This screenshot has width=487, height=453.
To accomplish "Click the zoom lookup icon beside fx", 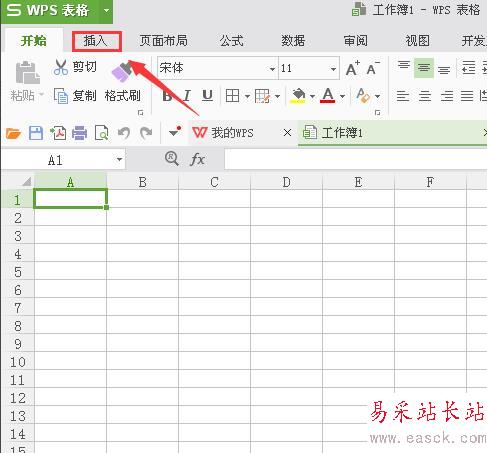I will coord(172,159).
